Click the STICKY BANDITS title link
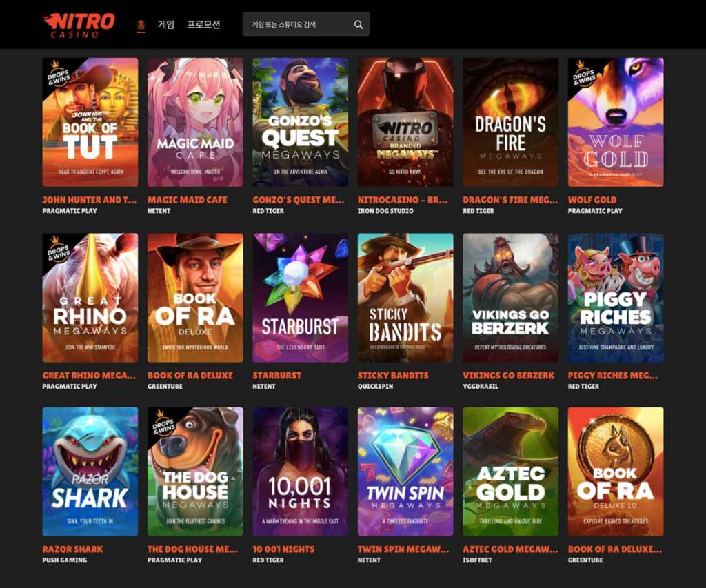 (x=393, y=376)
